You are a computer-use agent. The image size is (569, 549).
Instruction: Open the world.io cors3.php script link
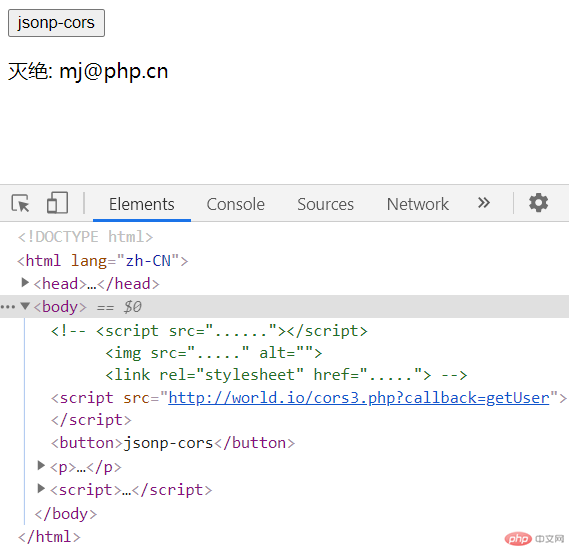pos(359,398)
